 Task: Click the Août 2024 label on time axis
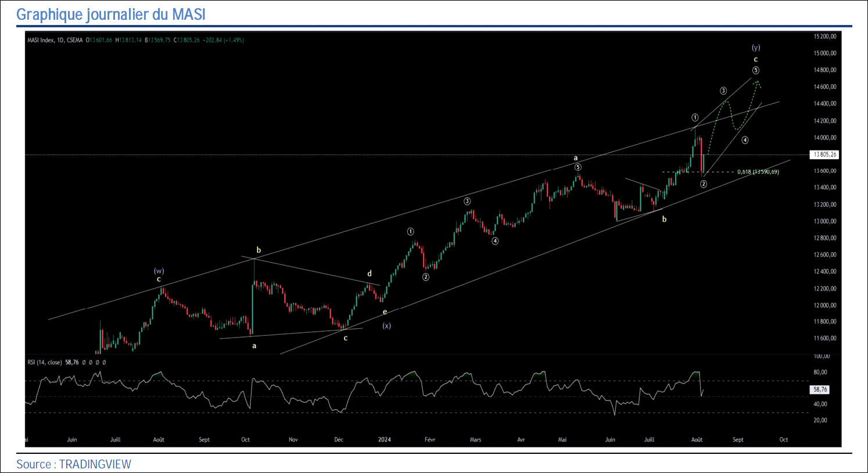tap(697, 439)
